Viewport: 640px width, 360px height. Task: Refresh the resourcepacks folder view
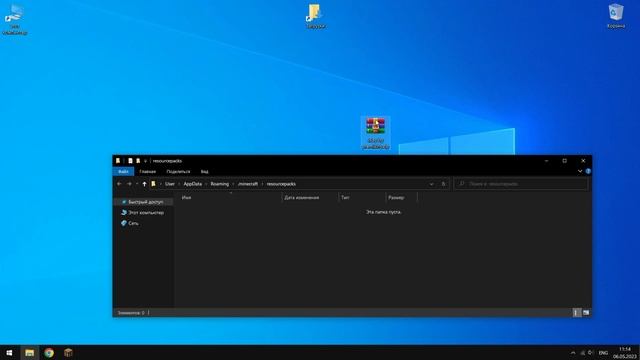(x=444, y=184)
